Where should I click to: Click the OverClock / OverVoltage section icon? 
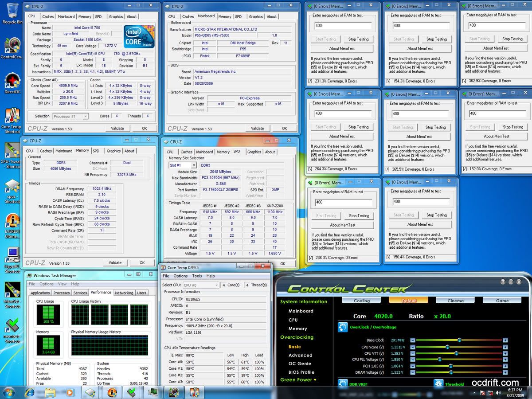coord(343,328)
